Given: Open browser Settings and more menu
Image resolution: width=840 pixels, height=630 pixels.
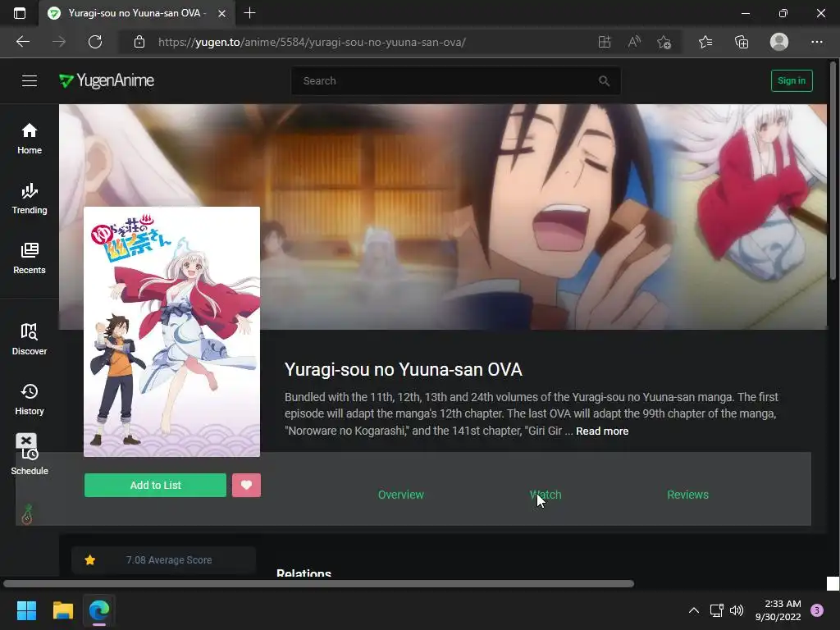Looking at the screenshot, I should [x=816, y=42].
